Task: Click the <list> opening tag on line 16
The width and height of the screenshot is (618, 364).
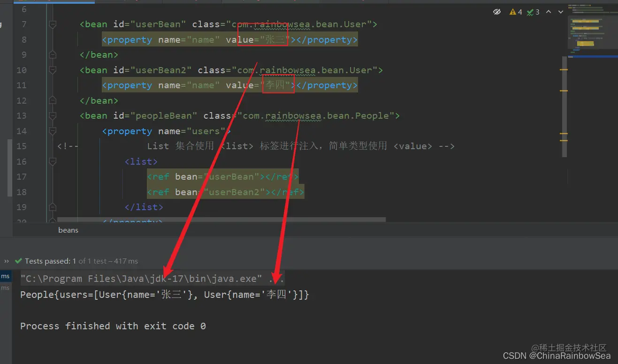Action: (x=141, y=161)
